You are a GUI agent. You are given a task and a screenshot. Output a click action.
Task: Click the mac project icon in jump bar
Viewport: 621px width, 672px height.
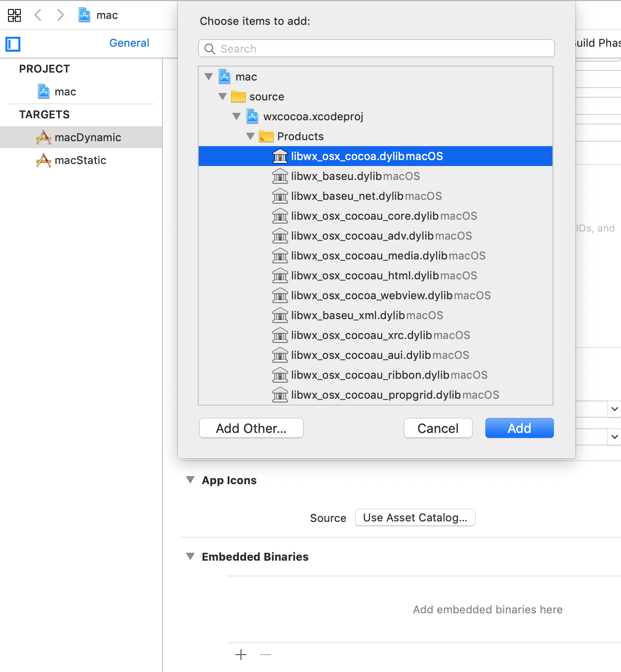84,15
